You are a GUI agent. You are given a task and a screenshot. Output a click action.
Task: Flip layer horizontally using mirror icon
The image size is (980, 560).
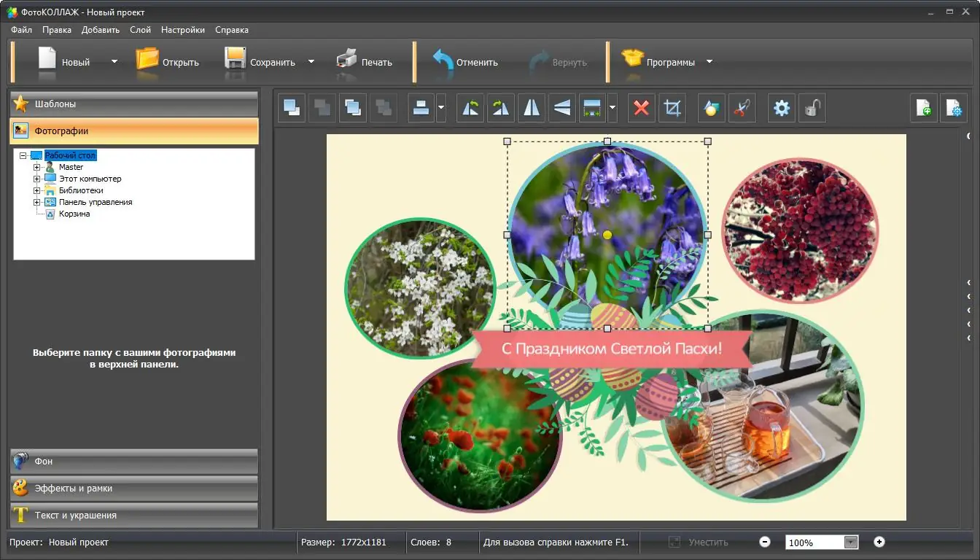tap(532, 109)
